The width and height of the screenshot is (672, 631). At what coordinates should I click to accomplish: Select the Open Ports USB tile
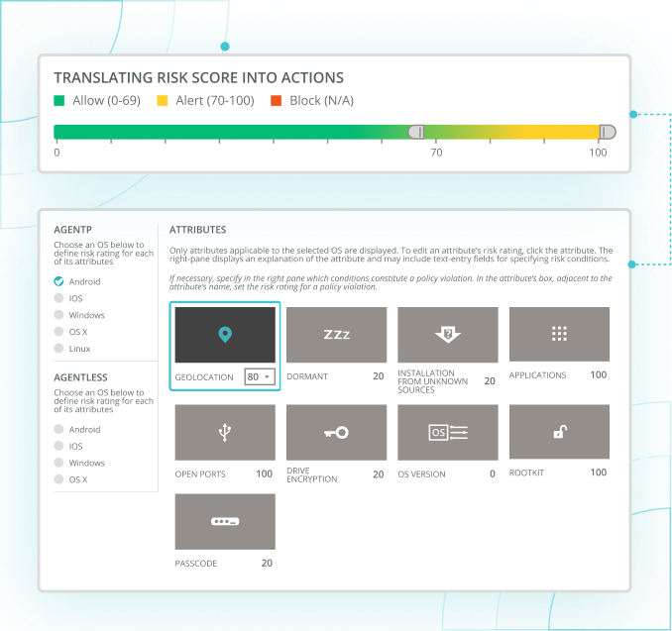tap(225, 433)
